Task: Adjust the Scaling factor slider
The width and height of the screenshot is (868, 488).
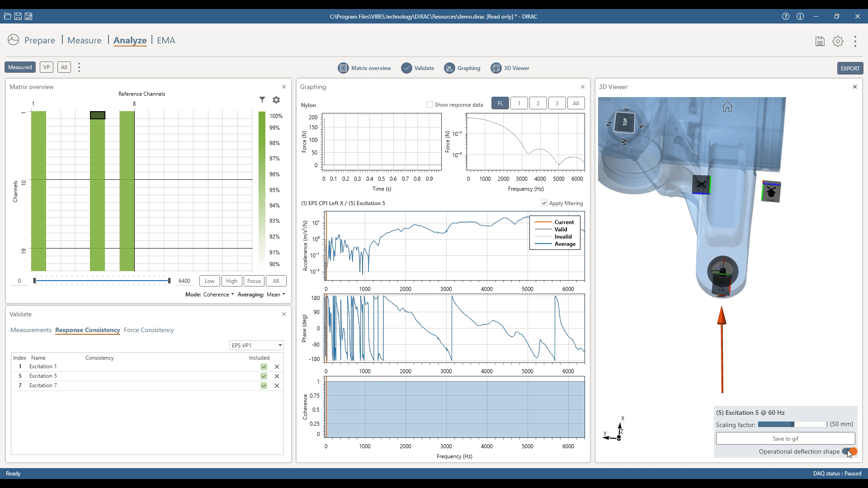Action: tap(792, 424)
